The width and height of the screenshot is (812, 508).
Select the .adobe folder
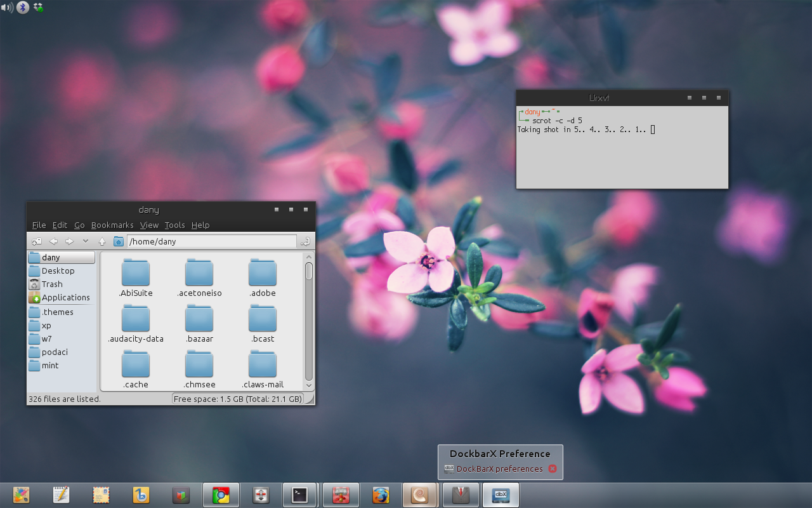[263, 277]
